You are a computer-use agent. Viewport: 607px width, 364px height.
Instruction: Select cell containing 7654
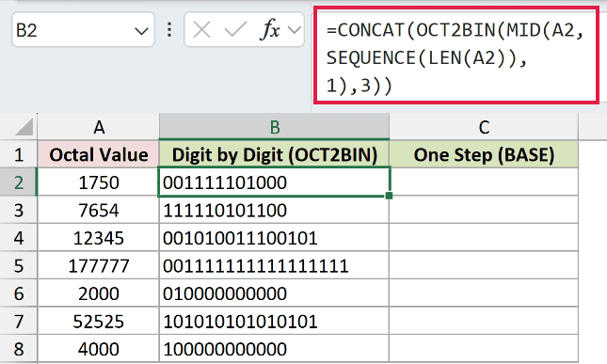[x=98, y=210]
